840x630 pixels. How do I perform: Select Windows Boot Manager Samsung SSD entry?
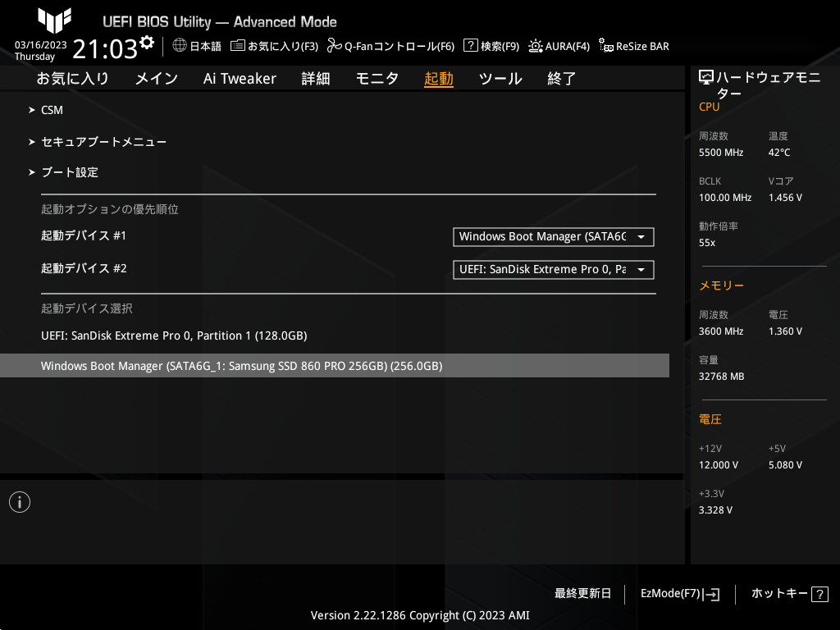tap(335, 366)
